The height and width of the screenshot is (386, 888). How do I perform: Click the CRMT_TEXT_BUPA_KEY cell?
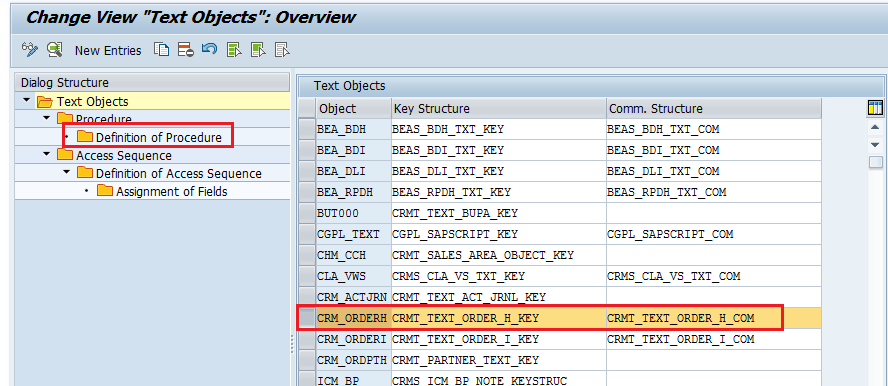click(x=498, y=213)
